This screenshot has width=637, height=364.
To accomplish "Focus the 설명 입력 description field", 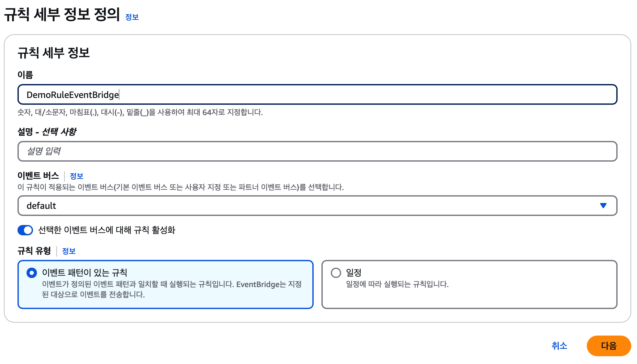I will [317, 151].
